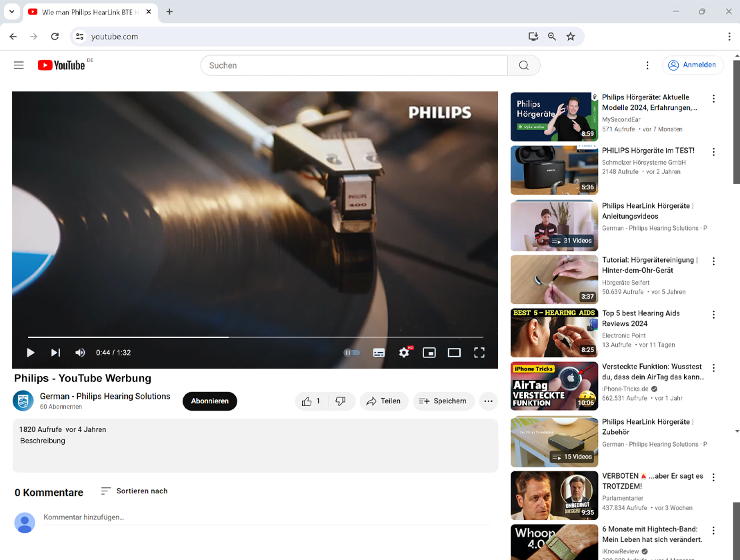Play the video
The image size is (740, 560).
pyautogui.click(x=31, y=353)
